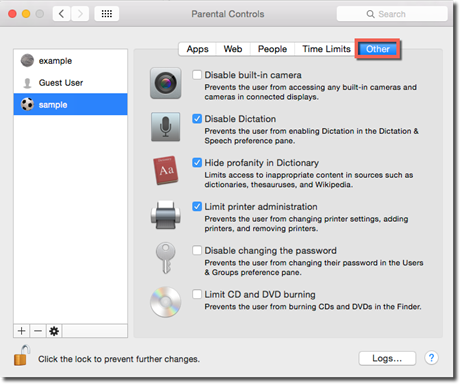Open the Logs… button

coord(387,358)
